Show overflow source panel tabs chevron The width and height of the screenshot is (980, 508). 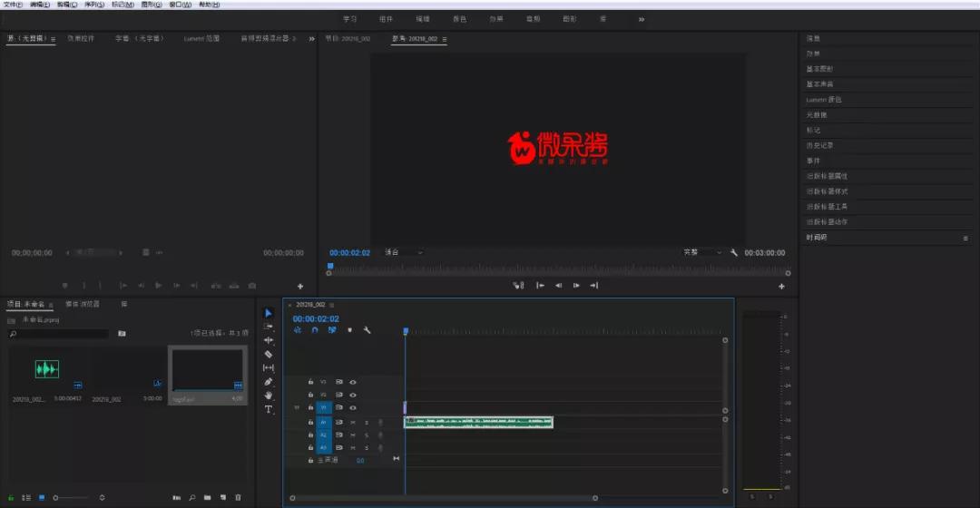click(x=311, y=39)
